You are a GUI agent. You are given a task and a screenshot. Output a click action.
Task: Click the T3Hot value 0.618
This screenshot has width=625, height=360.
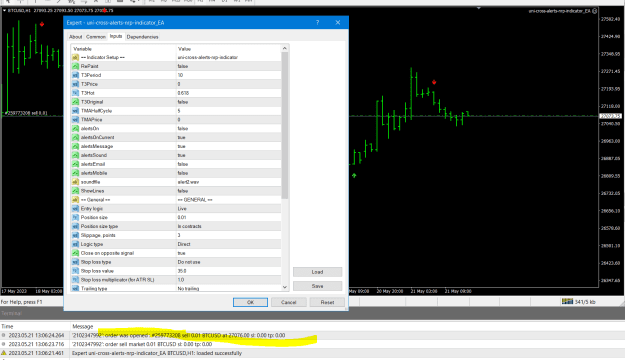click(x=183, y=93)
